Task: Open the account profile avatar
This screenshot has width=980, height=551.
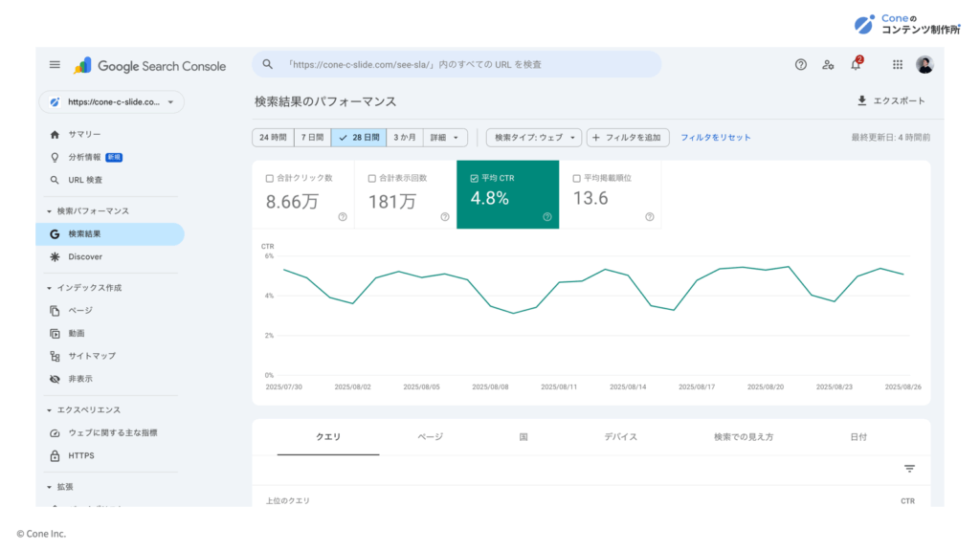Action: point(925,64)
